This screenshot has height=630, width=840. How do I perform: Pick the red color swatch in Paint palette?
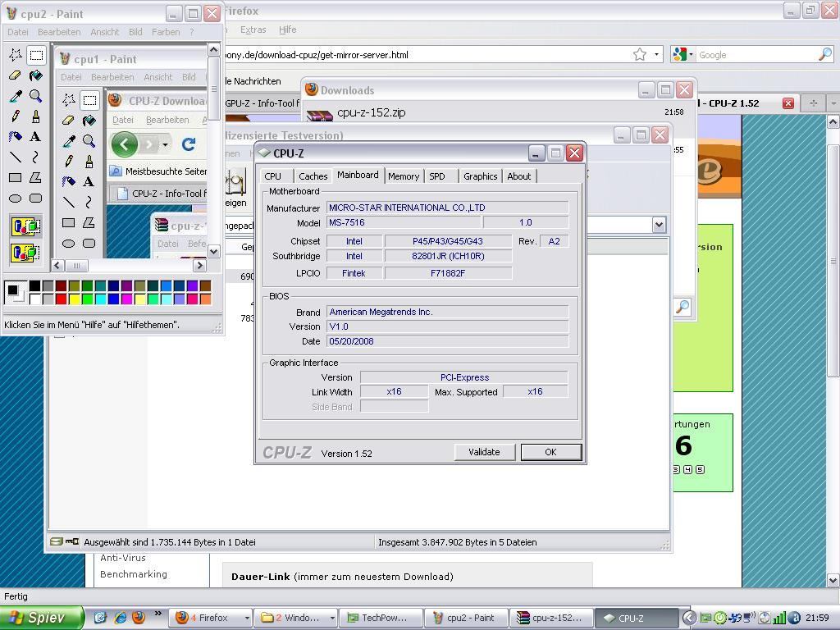point(61,299)
